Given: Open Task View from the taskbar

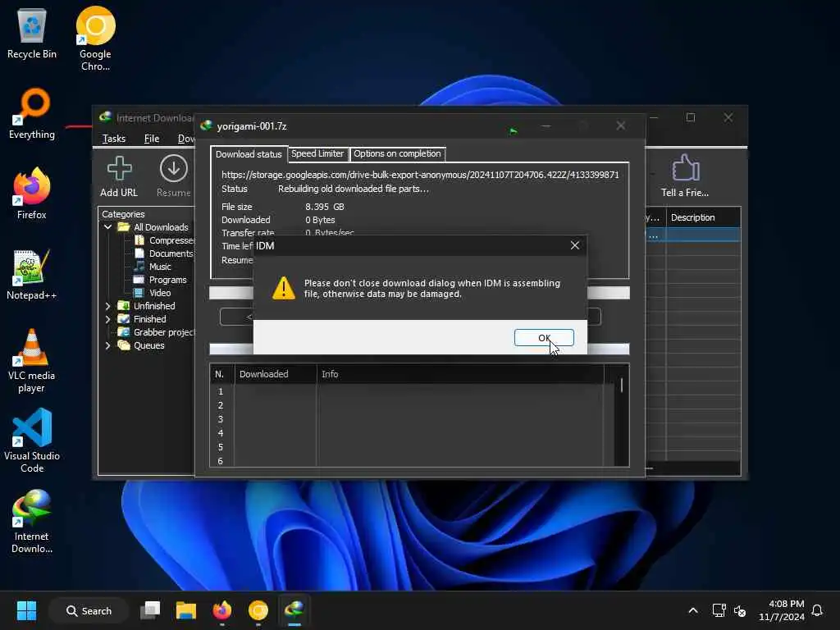Looking at the screenshot, I should (x=150, y=610).
